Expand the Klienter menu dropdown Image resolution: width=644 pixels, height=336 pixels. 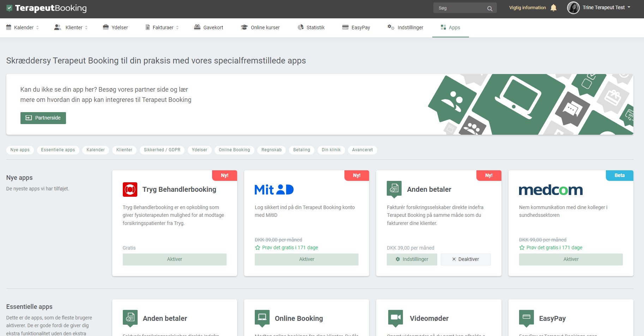tap(86, 28)
